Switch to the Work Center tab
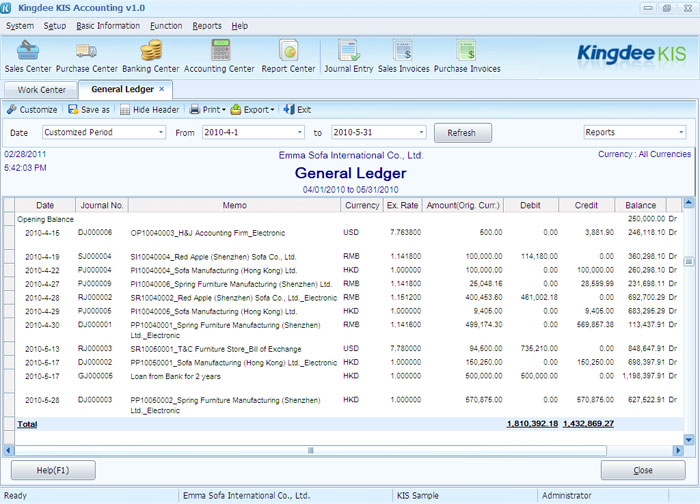 (x=42, y=90)
